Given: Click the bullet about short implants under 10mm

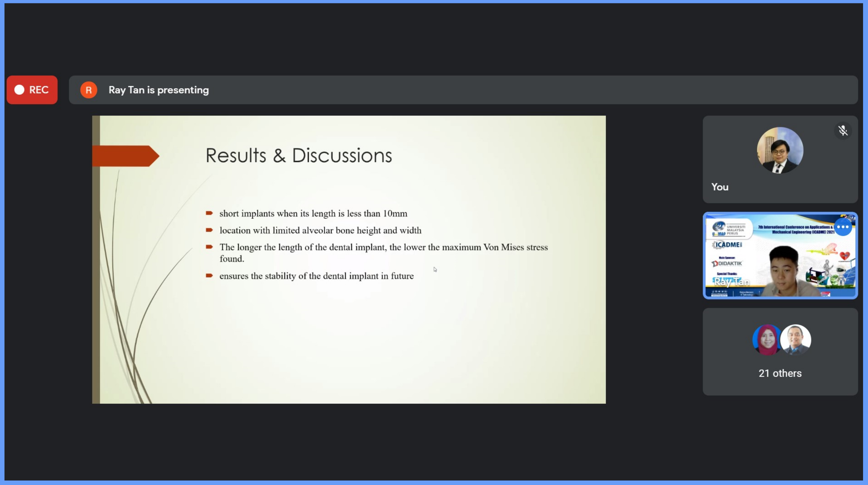Looking at the screenshot, I should (313, 214).
